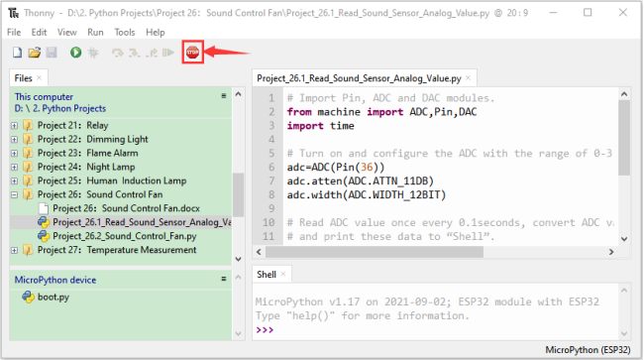Select Project 21: Relay folder
The height and width of the screenshot is (360, 644).
(72, 125)
